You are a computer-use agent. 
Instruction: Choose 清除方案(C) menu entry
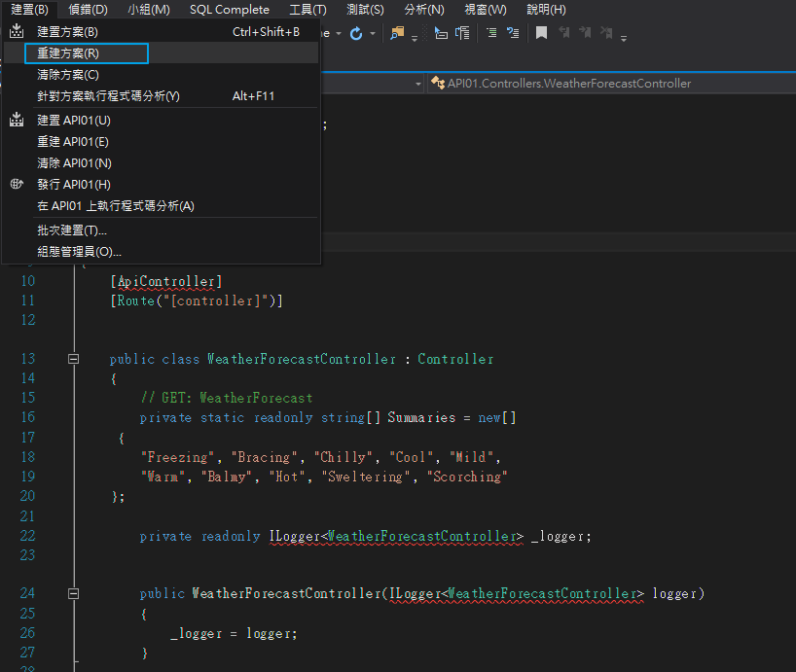pyautogui.click(x=161, y=75)
